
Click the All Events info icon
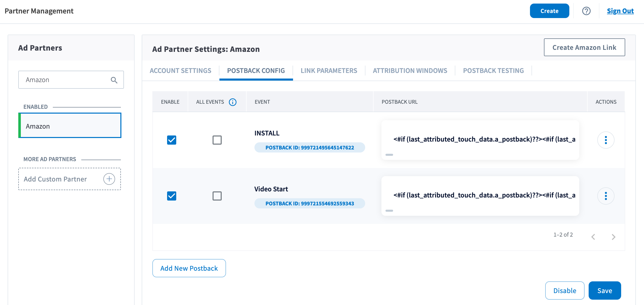pos(233,102)
